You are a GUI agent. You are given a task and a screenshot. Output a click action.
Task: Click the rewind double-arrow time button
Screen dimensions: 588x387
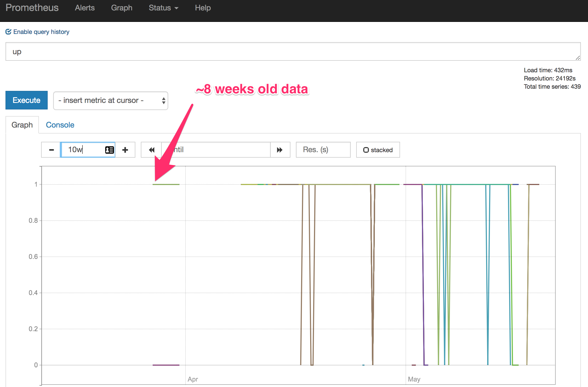pos(152,150)
